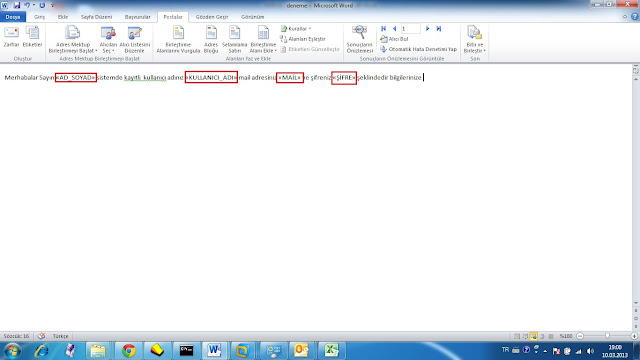This screenshot has height=360, width=640.
Task: Click the «ŞİFRE» merge field
Action: pyautogui.click(x=344, y=78)
